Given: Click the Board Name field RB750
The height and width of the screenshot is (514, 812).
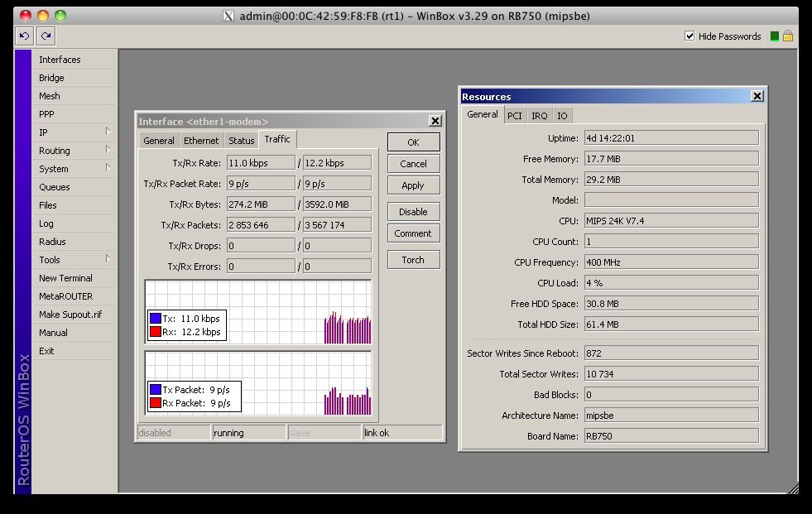Looking at the screenshot, I should 671,436.
